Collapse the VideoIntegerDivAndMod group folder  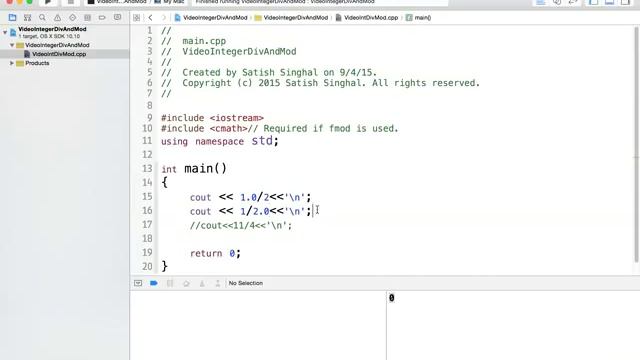coord(12,45)
